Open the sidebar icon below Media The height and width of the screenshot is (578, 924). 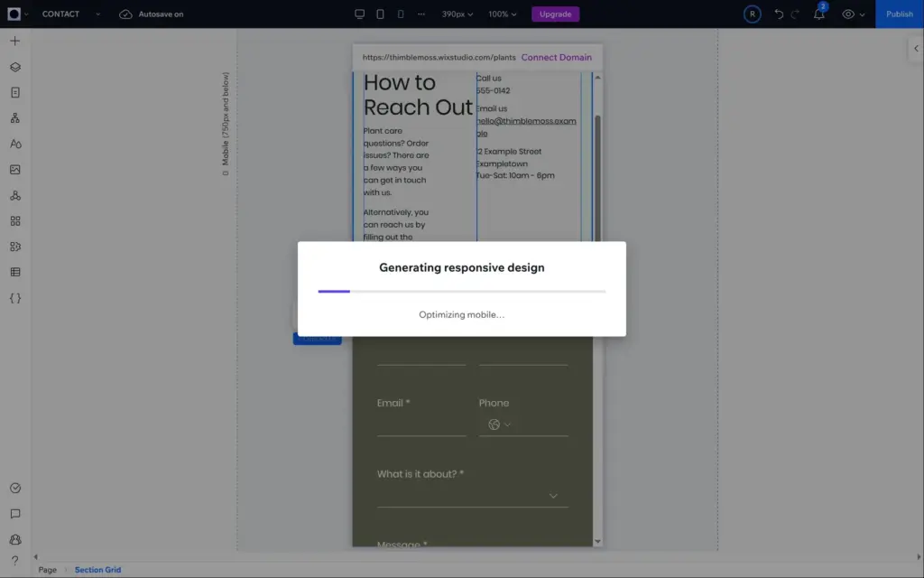15,195
